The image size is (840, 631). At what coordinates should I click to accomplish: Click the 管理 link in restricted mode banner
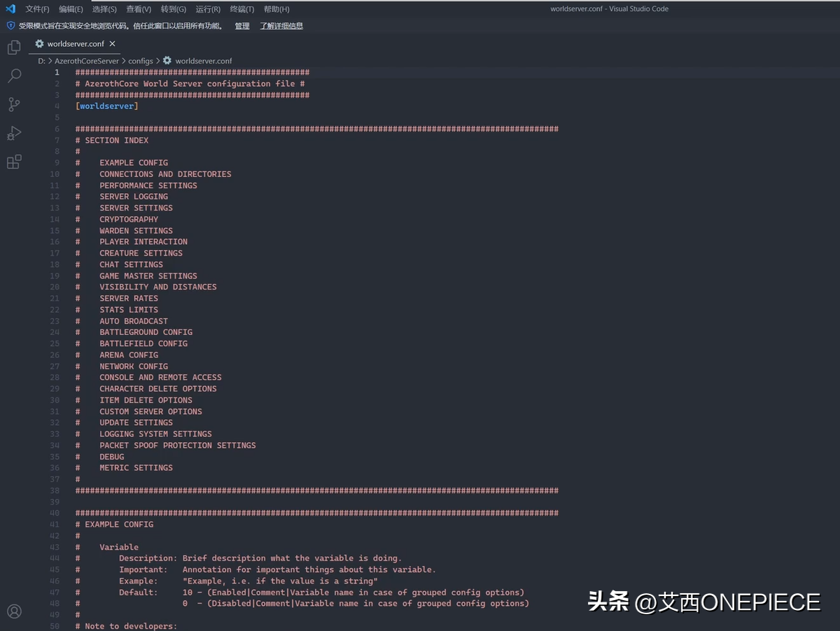coord(242,26)
